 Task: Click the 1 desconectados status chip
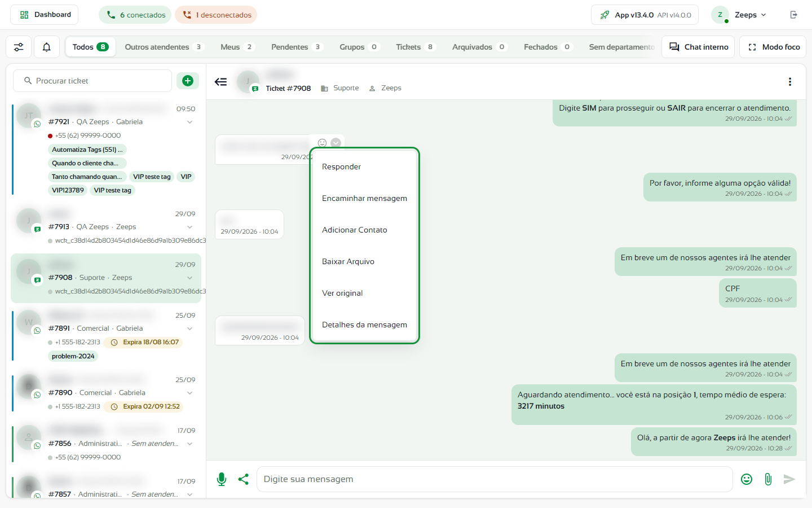[x=216, y=15]
